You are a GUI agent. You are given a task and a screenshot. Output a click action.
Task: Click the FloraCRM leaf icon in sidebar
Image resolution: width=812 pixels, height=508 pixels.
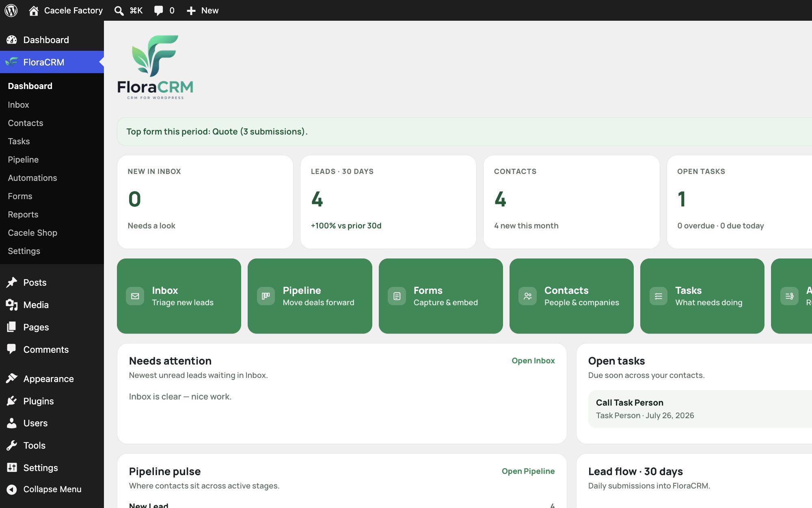coord(12,62)
